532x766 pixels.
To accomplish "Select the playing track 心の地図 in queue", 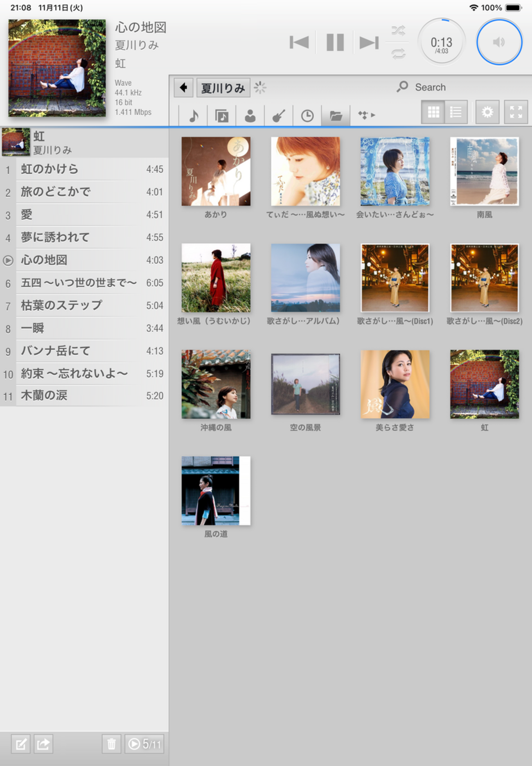I will tap(84, 260).
